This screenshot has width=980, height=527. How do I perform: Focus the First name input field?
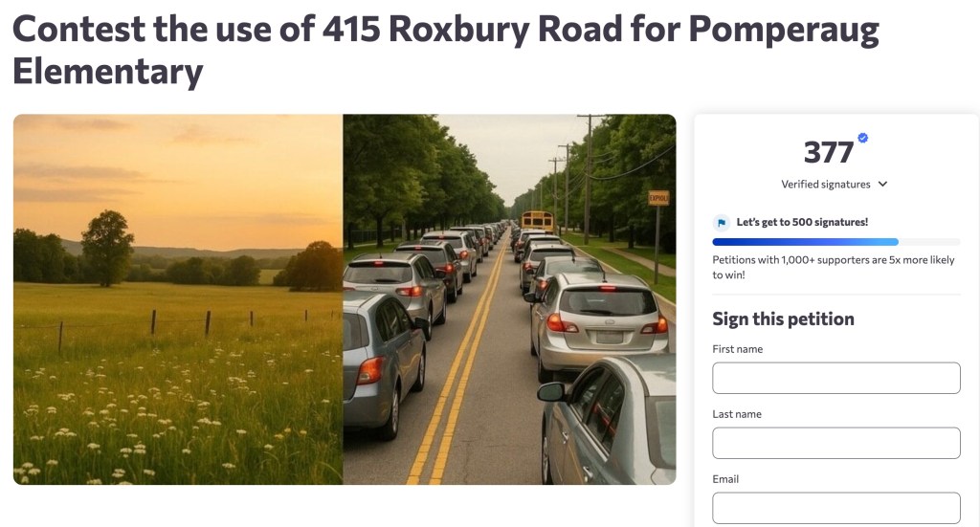[835, 378]
